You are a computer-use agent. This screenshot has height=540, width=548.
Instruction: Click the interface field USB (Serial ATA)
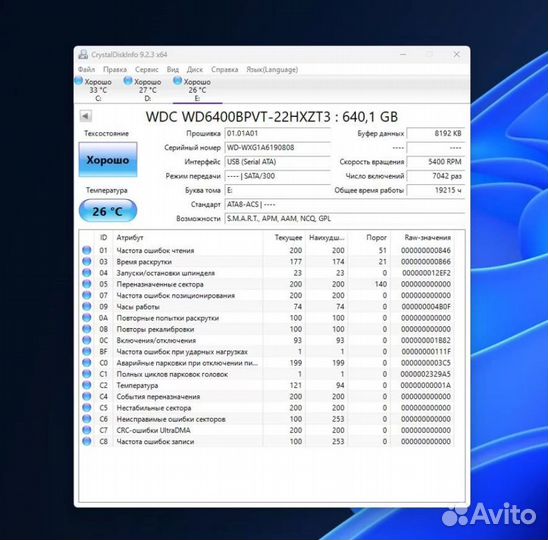click(277, 162)
